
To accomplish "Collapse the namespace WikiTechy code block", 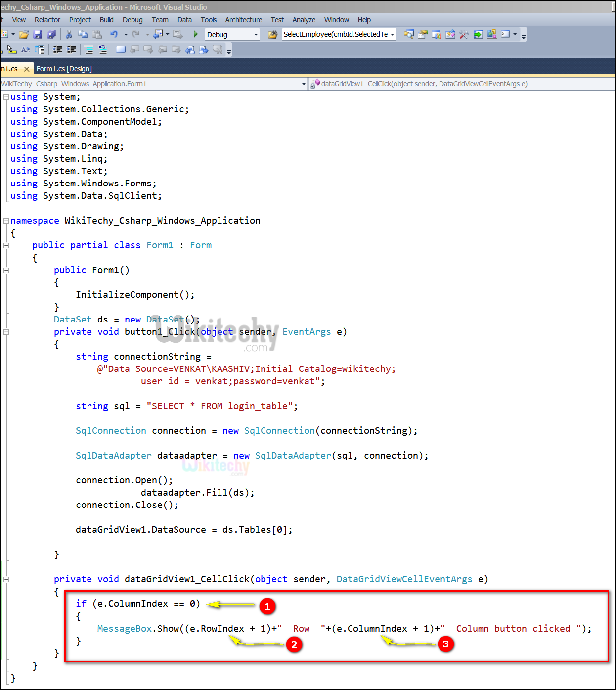I will pos(6,221).
